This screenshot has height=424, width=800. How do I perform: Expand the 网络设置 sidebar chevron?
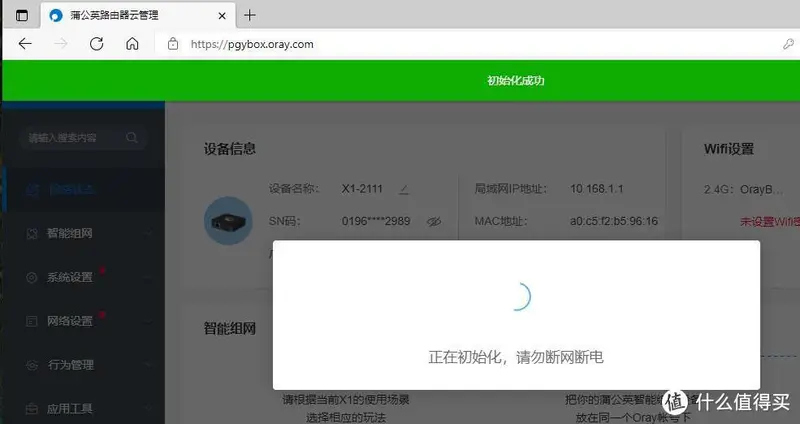(148, 321)
